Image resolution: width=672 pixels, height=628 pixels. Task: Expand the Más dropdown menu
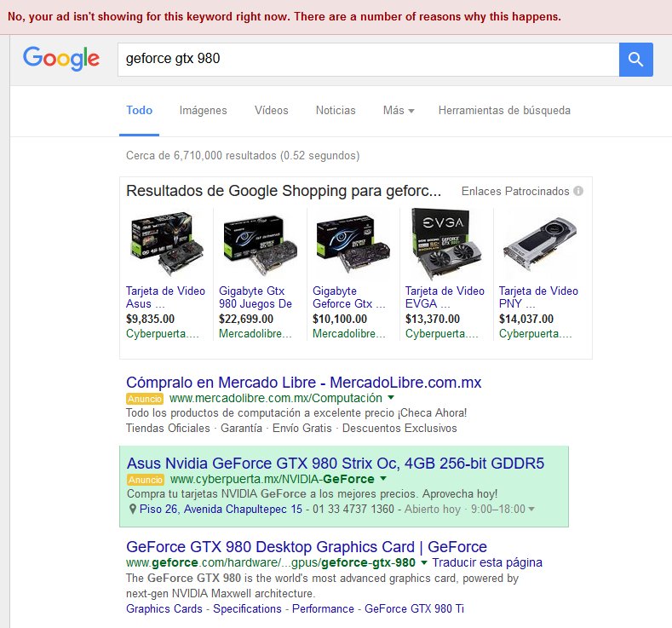point(399,110)
